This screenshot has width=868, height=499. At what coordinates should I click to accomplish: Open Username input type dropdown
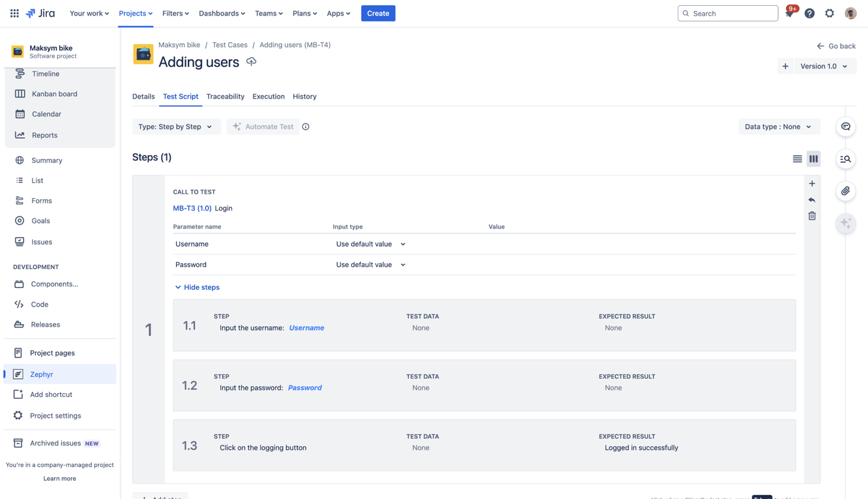point(370,244)
